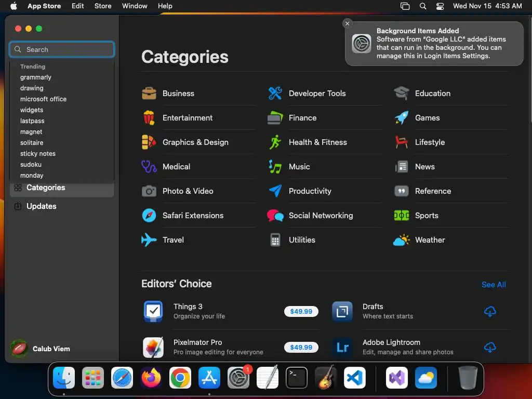Screen dimensions: 532x399
Task: Open GarageBand from the Dock
Action: tap(326, 378)
